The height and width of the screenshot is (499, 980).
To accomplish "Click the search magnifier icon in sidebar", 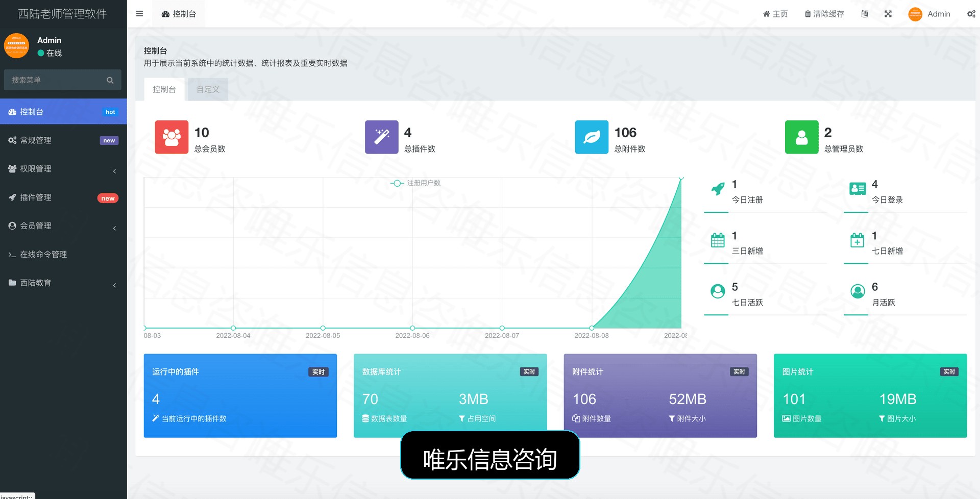I will [x=110, y=80].
